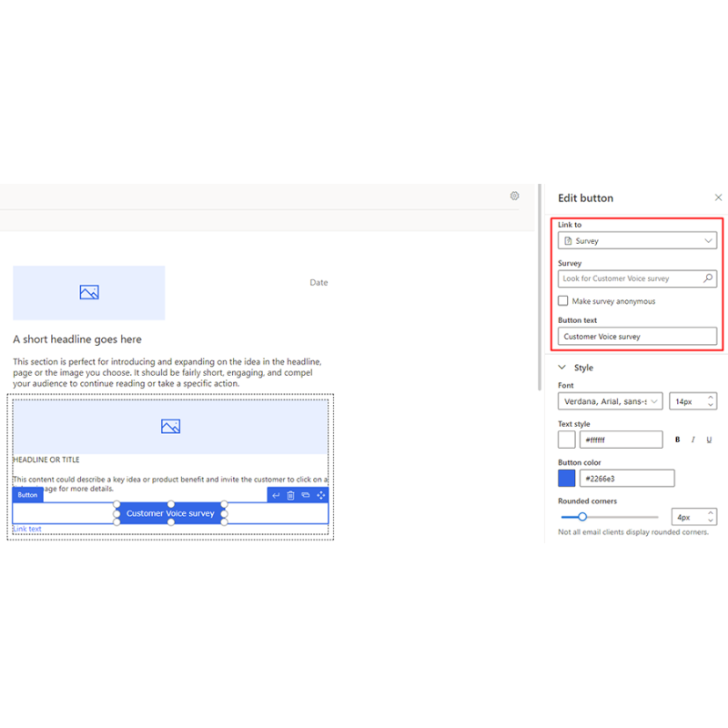Image resolution: width=728 pixels, height=728 pixels.
Task: Increase font size with up arrow
Action: coord(711,398)
